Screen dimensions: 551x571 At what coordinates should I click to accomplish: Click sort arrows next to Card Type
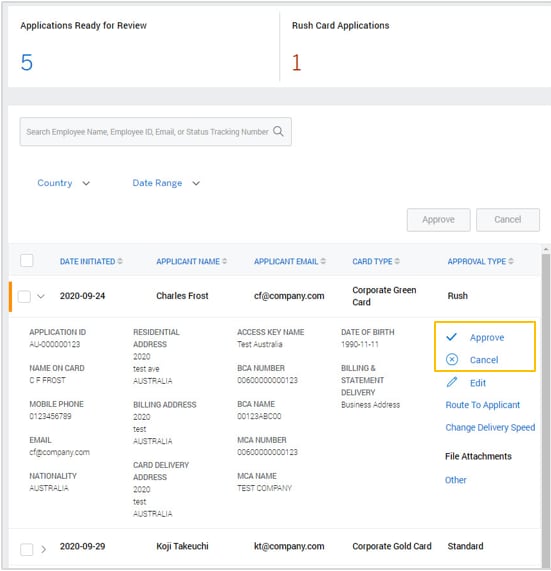(397, 261)
